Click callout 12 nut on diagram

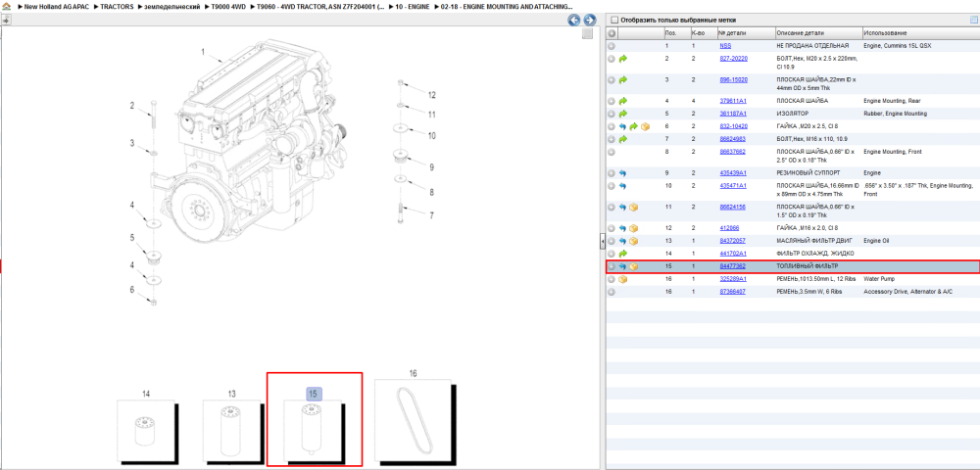coord(432,95)
